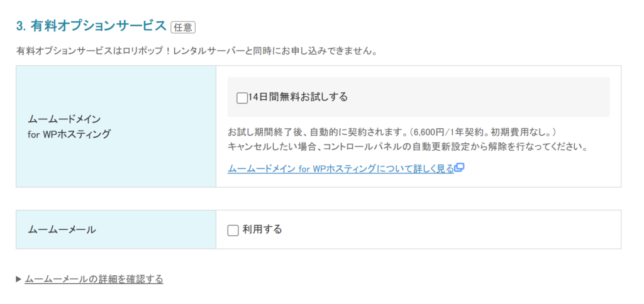The width and height of the screenshot is (644, 304).
Task: Click the お試し期間終了後 auto-contract note
Action: tap(317, 133)
